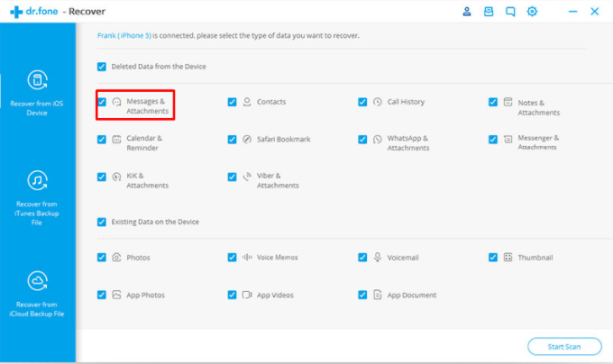Toggle the Calendar & Reminder checkbox
Screen dimensions: 613x364
point(102,140)
